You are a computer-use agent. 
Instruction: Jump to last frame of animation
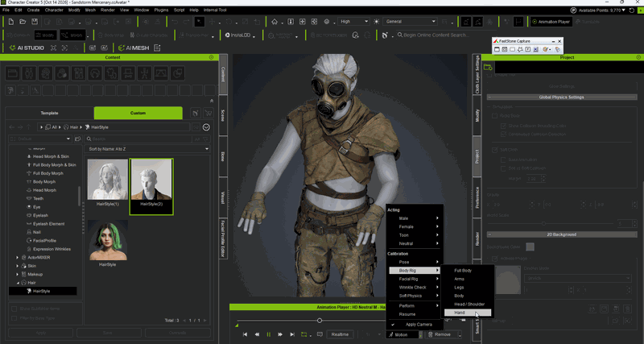[292, 334]
